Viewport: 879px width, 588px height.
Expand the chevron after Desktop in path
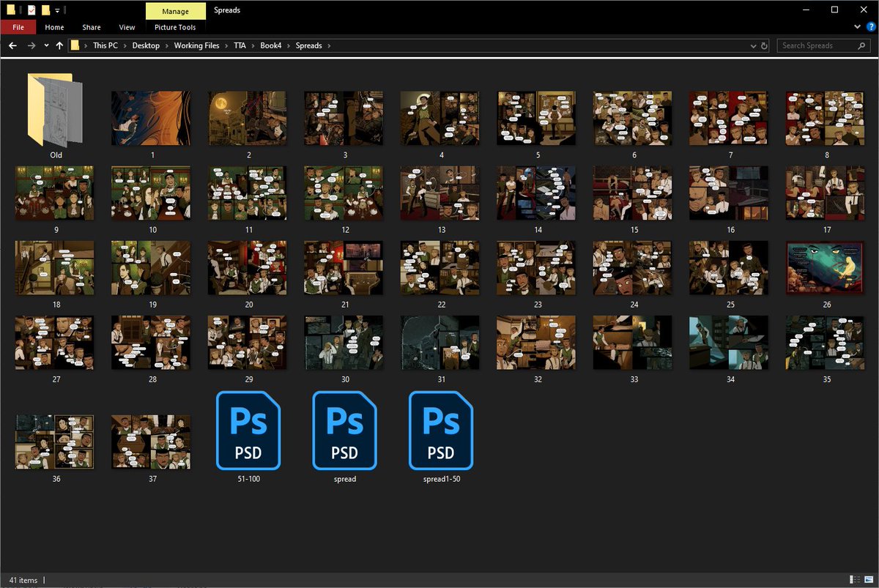(167, 45)
